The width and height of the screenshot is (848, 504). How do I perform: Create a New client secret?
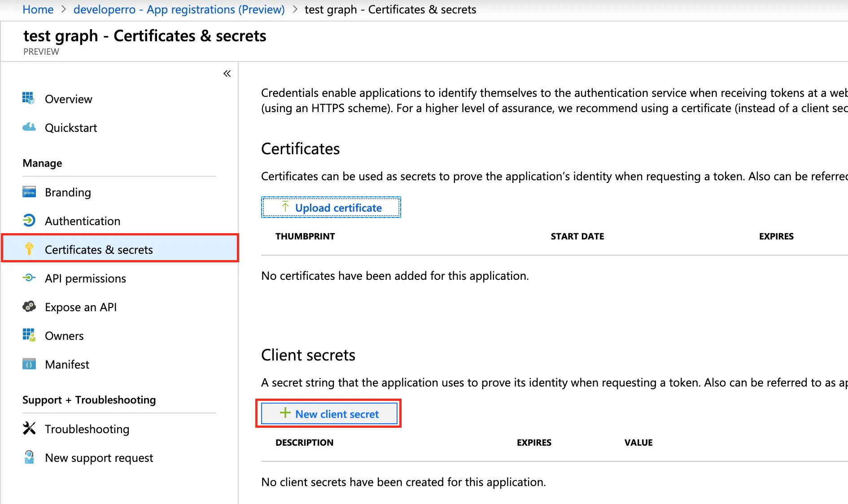click(329, 414)
